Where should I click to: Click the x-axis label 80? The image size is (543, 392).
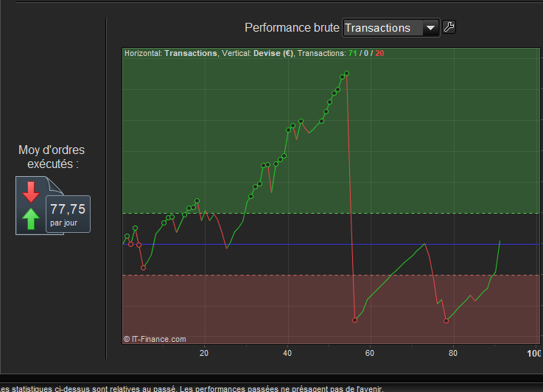point(453,353)
